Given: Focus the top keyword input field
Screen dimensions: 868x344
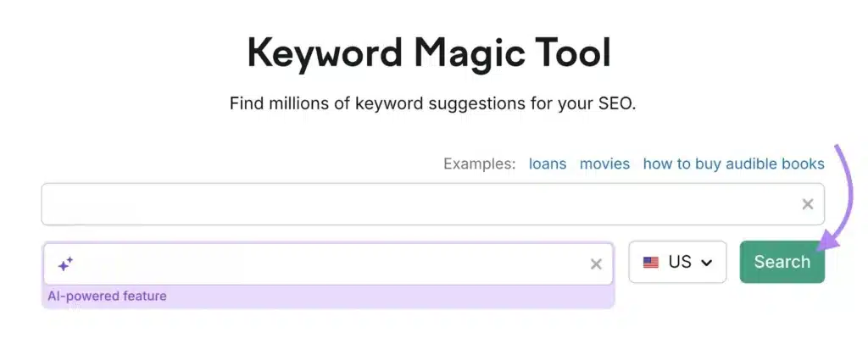Looking at the screenshot, I should pos(433,204).
